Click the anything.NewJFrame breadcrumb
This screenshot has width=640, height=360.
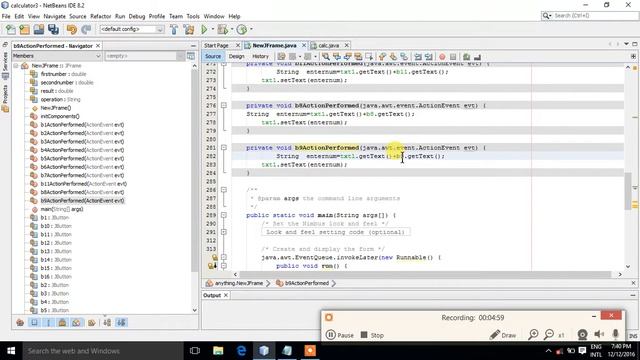pos(239,283)
